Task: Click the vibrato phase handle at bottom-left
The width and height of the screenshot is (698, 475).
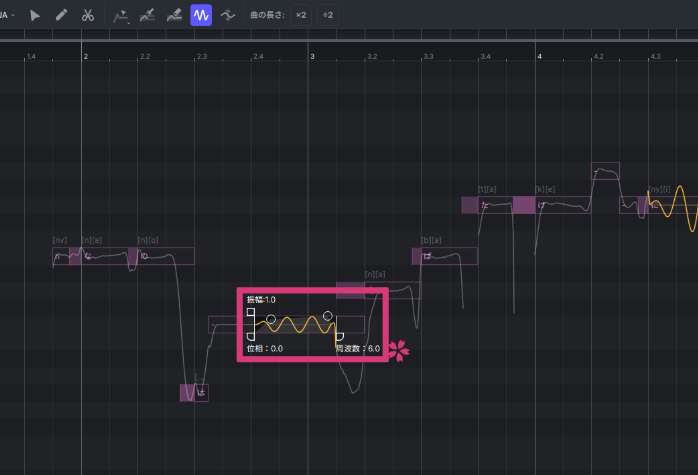Action: tap(250, 336)
